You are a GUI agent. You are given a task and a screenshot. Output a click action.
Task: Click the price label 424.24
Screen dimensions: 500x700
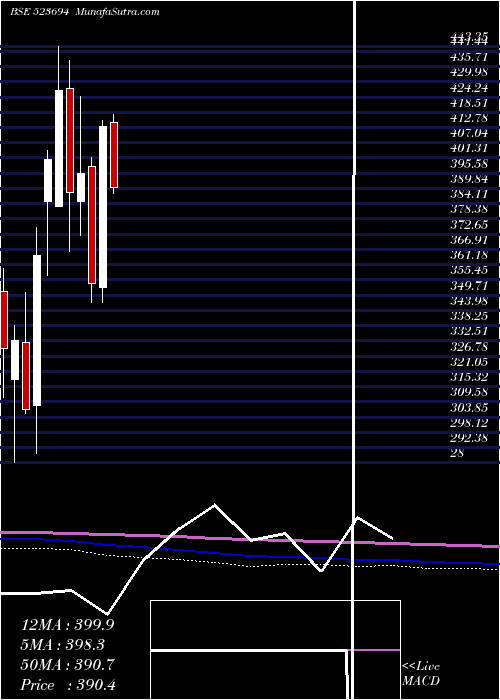click(469, 87)
